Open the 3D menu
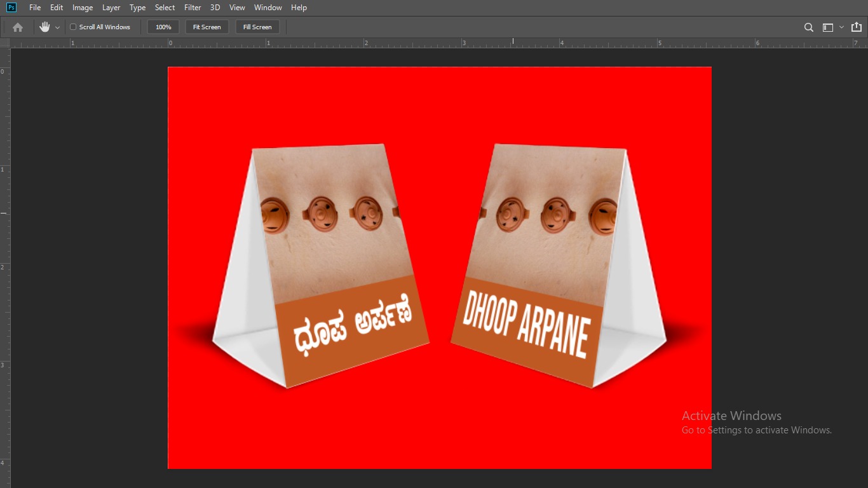Screen dimensions: 868x488 point(215,8)
